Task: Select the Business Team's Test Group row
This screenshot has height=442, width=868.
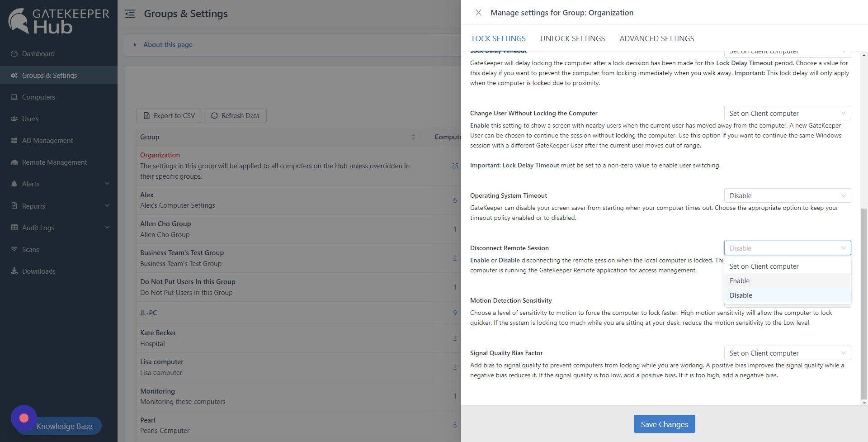Action: [x=298, y=258]
